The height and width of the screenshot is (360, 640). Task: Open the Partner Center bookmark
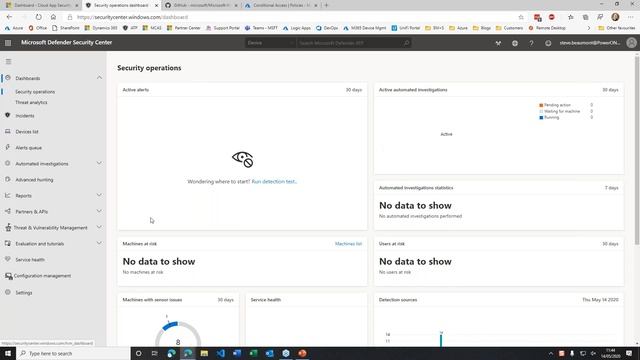(x=183, y=28)
